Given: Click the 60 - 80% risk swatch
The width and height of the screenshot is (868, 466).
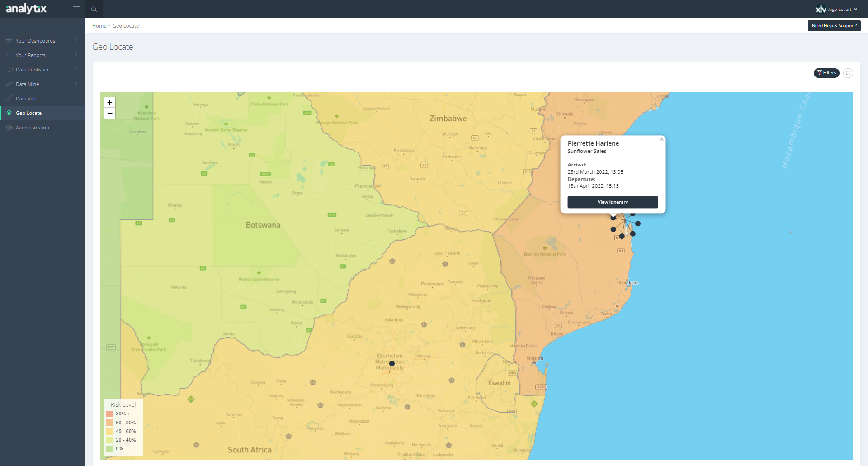Looking at the screenshot, I should pyautogui.click(x=109, y=423).
